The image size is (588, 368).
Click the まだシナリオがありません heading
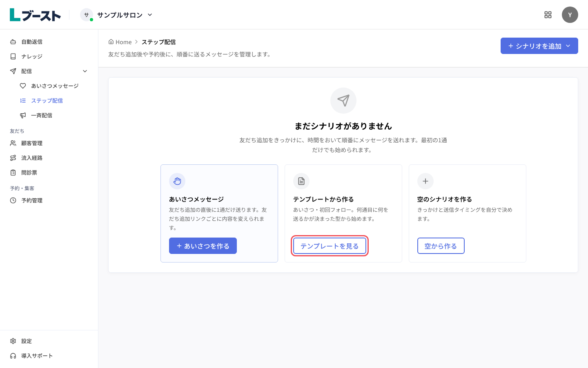coord(343,126)
